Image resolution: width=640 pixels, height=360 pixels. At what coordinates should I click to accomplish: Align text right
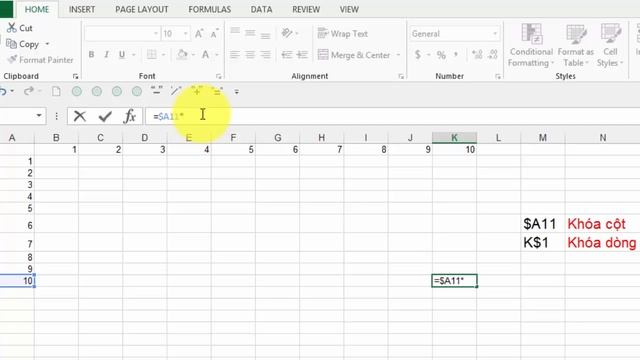(266, 54)
